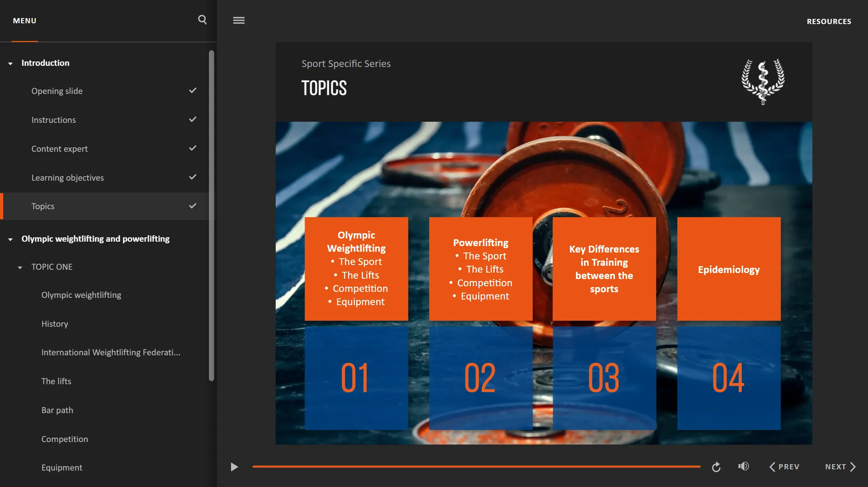Click the blue 04 number tile
The height and width of the screenshot is (487, 868).
pyautogui.click(x=729, y=378)
